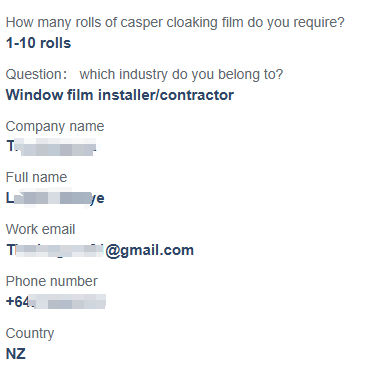Select the NZ country value
This screenshot has height=374, width=369.
(16, 354)
